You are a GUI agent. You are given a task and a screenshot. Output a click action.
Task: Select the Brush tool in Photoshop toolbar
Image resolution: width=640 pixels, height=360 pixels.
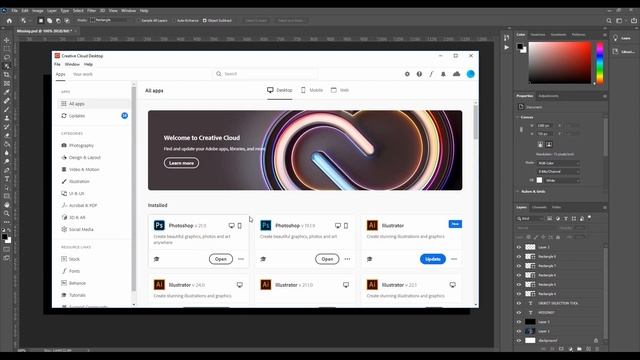[7, 109]
